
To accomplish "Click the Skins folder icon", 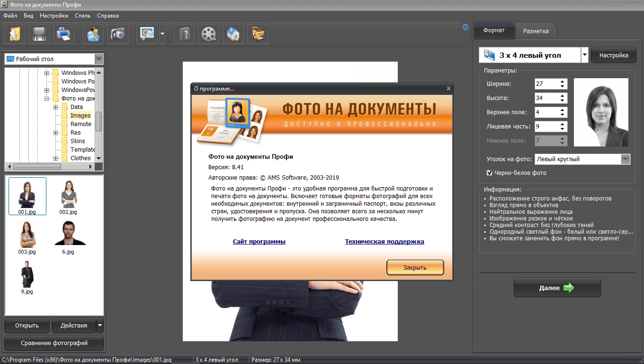I will (x=65, y=141).
